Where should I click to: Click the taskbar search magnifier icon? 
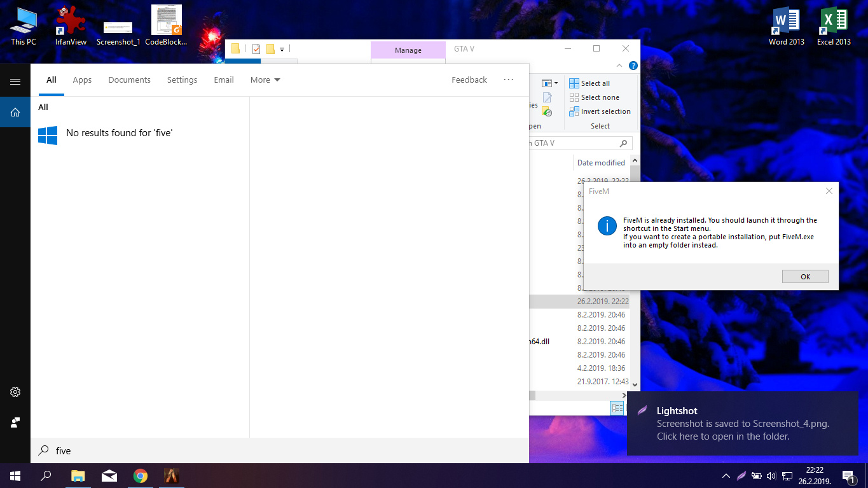[46, 475]
